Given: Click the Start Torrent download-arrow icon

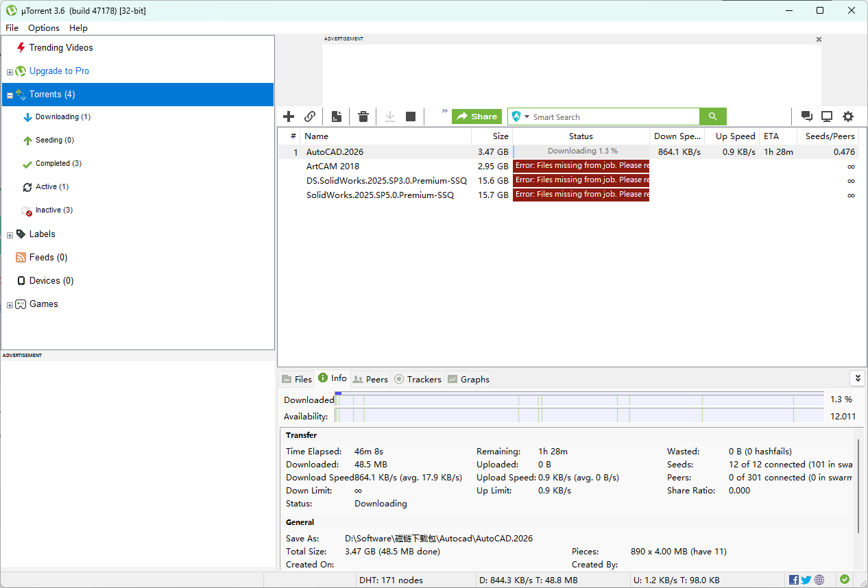Looking at the screenshot, I should pos(390,117).
